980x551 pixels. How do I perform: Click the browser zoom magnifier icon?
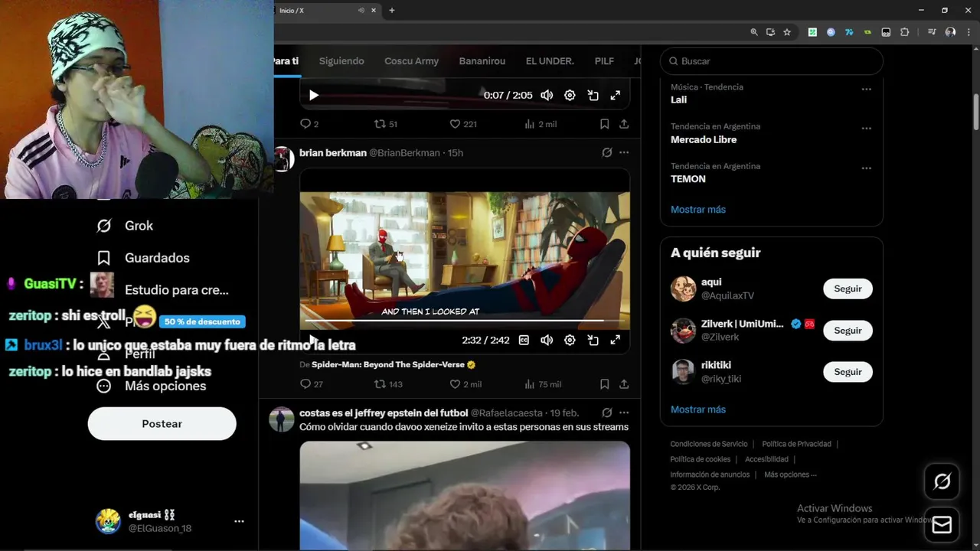(754, 32)
